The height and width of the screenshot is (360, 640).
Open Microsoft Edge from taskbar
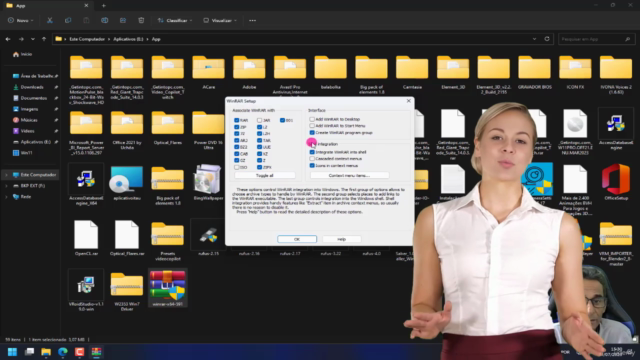62,352
